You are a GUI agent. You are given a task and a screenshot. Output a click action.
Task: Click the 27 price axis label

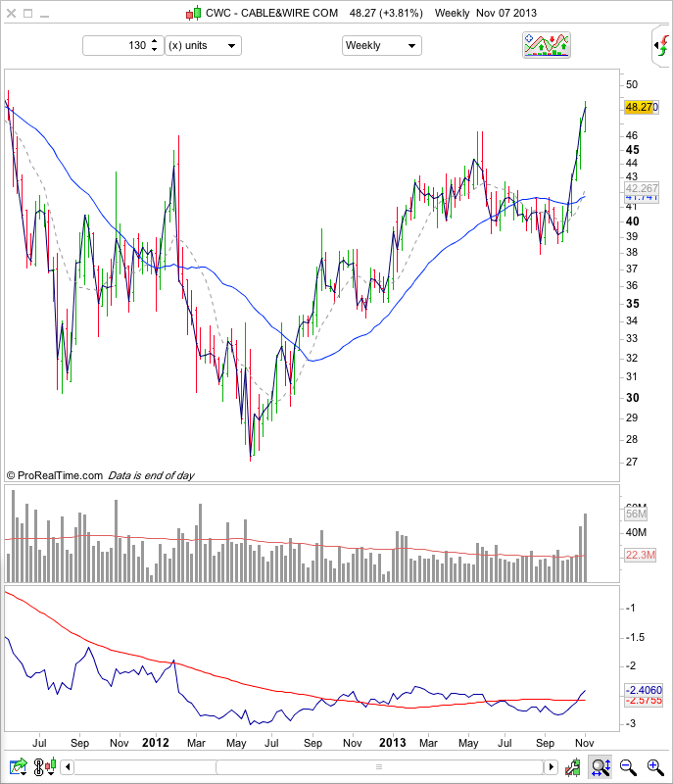coord(632,462)
